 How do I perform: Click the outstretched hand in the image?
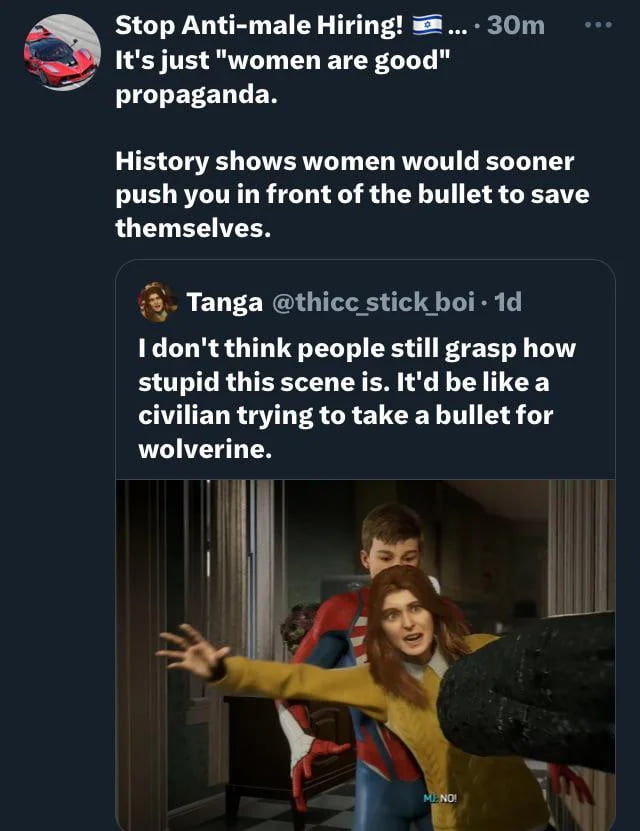click(192, 652)
